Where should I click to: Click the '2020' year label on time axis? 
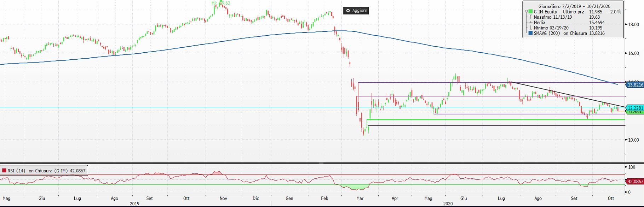tap(448, 204)
